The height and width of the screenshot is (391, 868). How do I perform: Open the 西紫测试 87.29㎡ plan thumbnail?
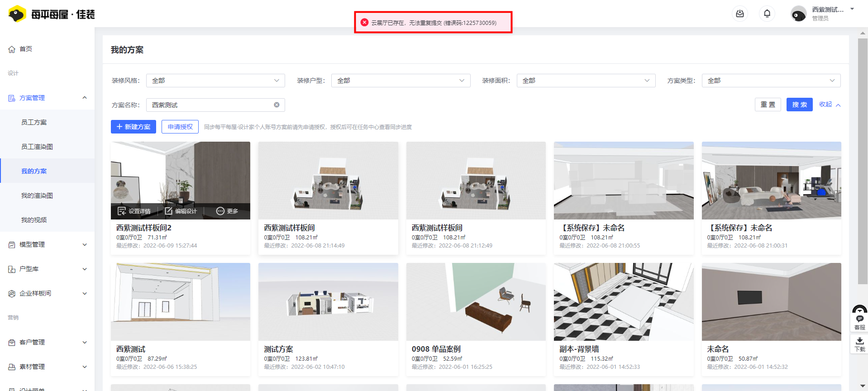point(181,302)
